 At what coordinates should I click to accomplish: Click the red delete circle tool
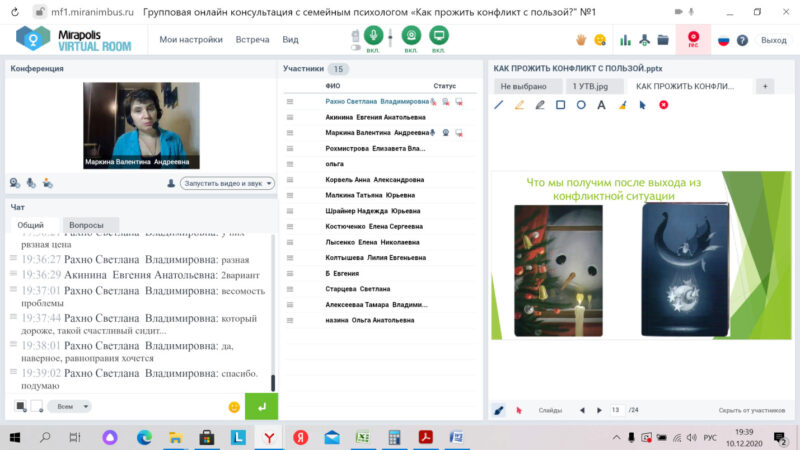(x=663, y=105)
